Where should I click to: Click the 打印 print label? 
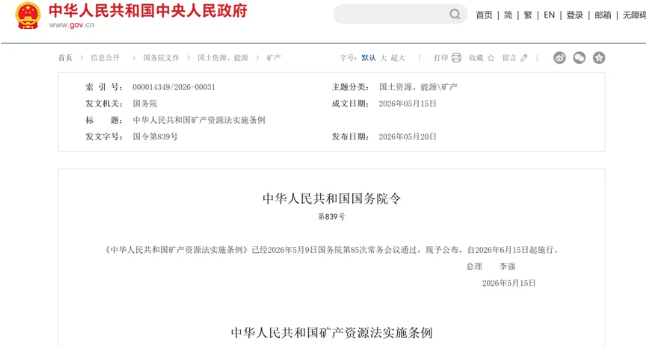441,58
